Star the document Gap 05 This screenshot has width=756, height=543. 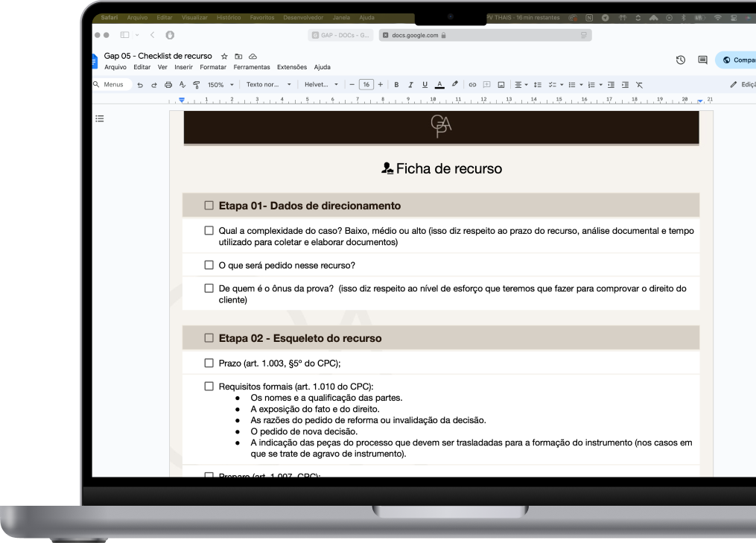(224, 56)
